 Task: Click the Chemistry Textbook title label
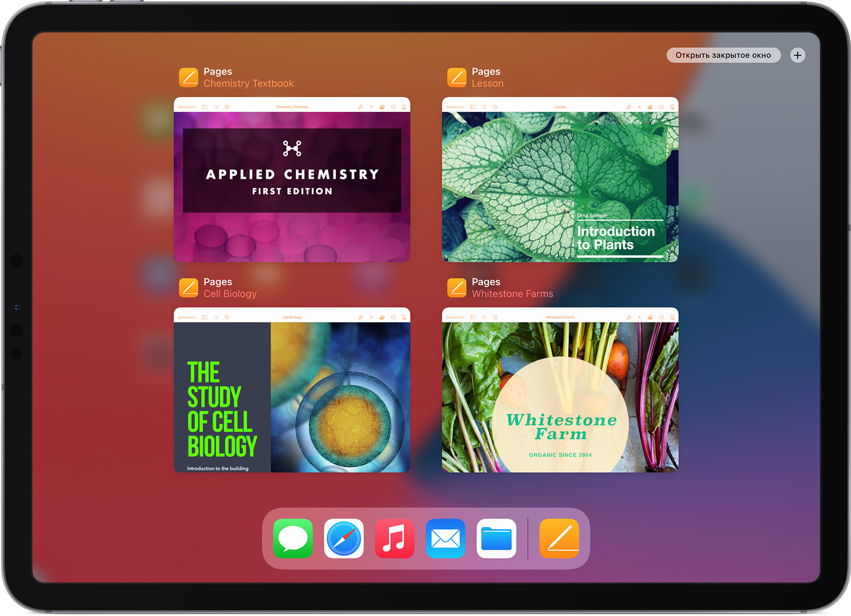pos(248,83)
